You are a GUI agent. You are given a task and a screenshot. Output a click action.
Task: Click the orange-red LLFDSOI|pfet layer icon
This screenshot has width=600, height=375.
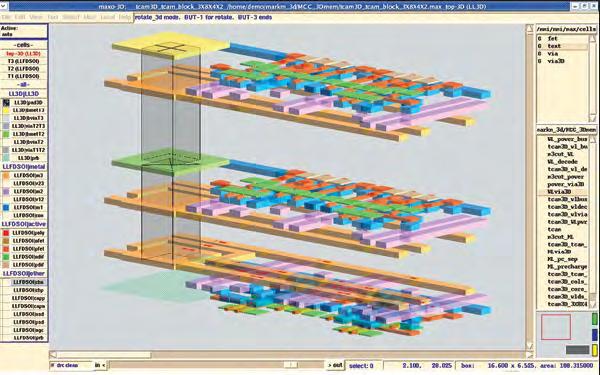click(x=6, y=249)
